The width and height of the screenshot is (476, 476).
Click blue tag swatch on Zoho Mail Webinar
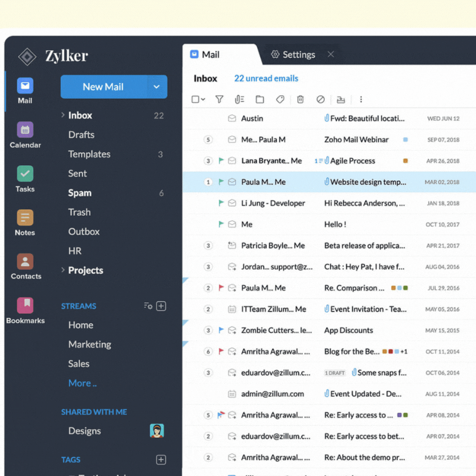(405, 140)
